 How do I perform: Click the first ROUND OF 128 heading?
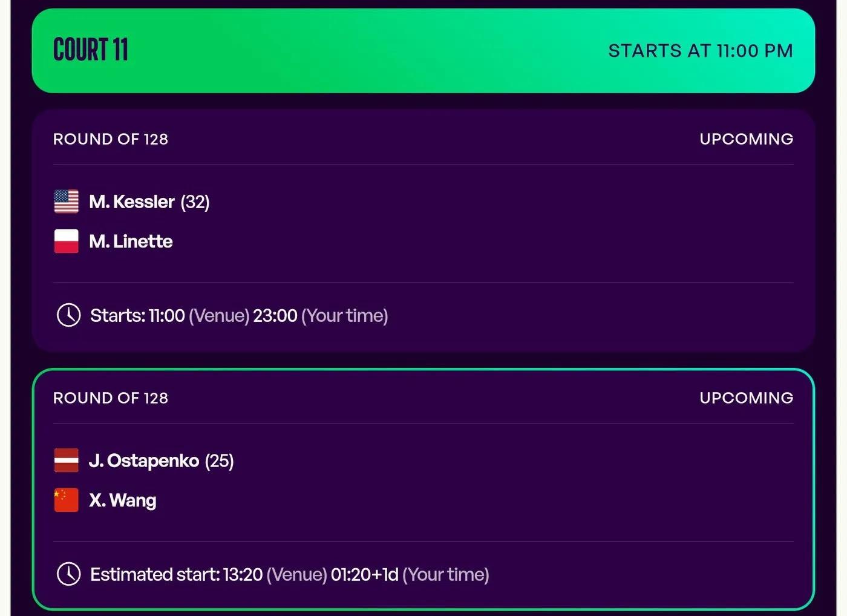pyautogui.click(x=111, y=139)
